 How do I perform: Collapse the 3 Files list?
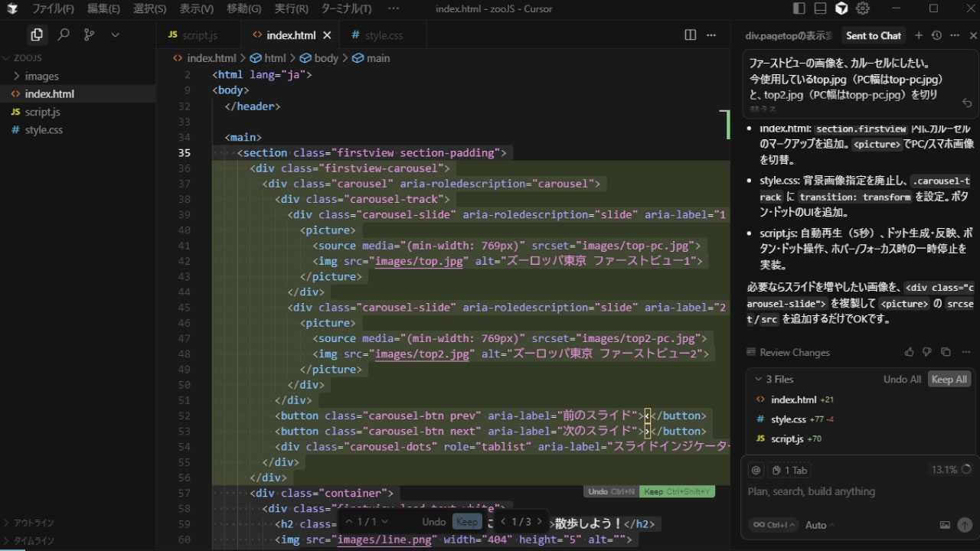[773, 380]
